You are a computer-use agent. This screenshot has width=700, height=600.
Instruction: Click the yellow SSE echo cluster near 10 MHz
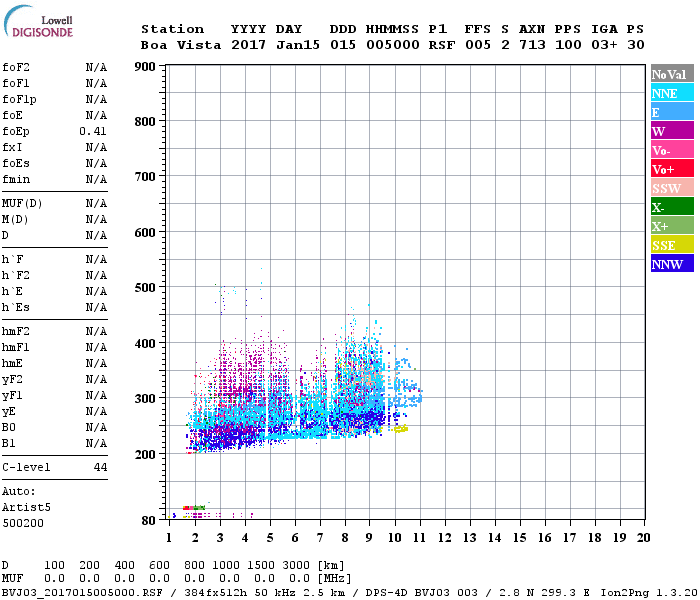point(400,428)
